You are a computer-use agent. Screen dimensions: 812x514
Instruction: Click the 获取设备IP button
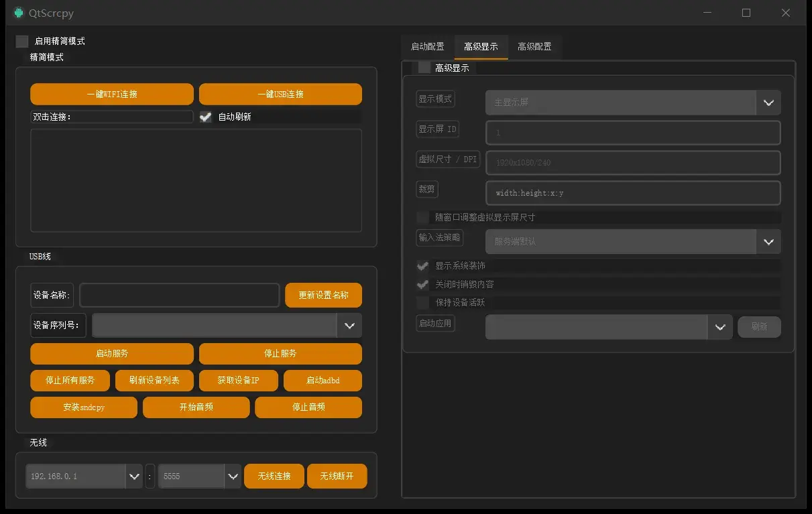pos(238,381)
